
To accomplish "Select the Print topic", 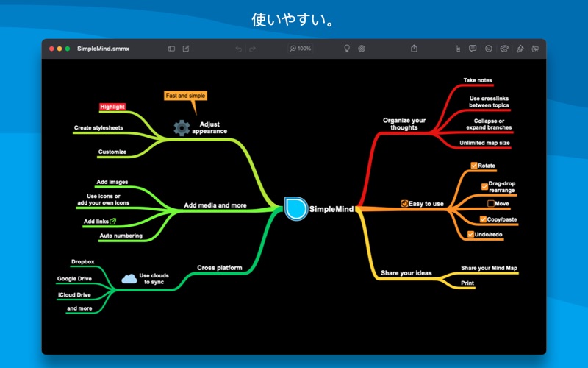I will click(x=467, y=283).
